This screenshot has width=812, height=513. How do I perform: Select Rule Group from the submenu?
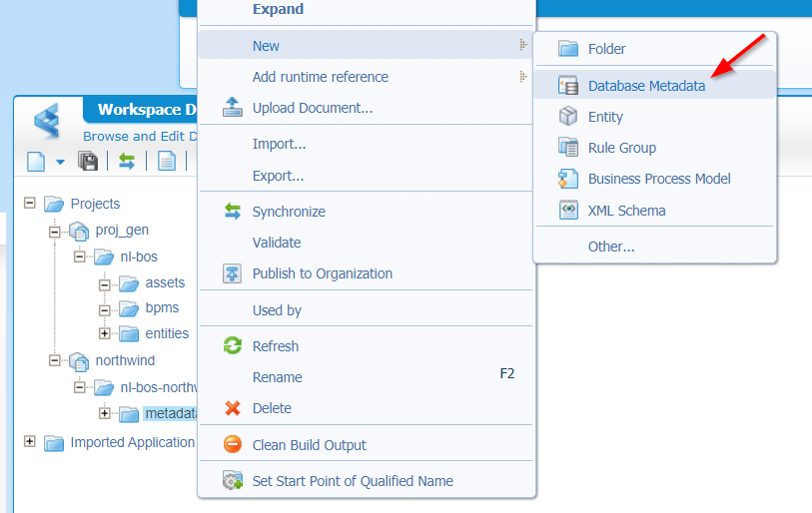(621, 148)
